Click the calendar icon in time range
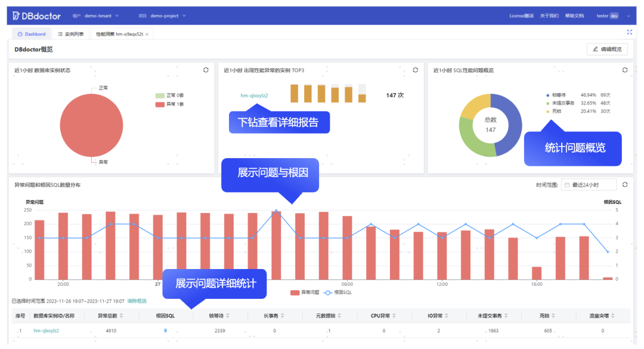Image resolution: width=644 pixels, height=349 pixels. [567, 185]
